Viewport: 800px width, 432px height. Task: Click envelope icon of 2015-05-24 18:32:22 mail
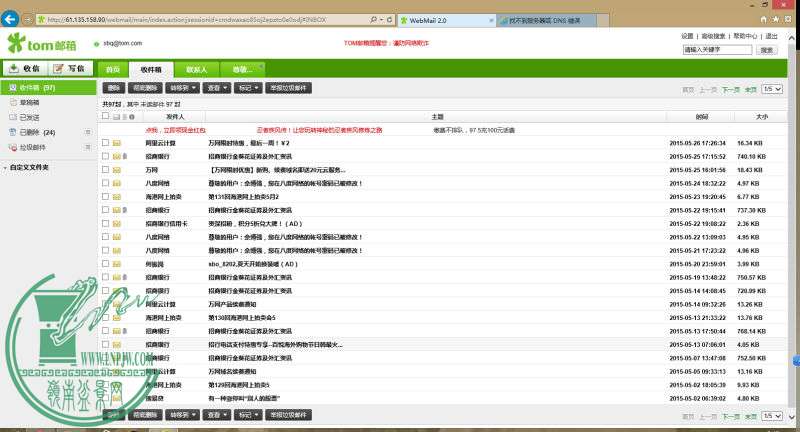pos(116,183)
